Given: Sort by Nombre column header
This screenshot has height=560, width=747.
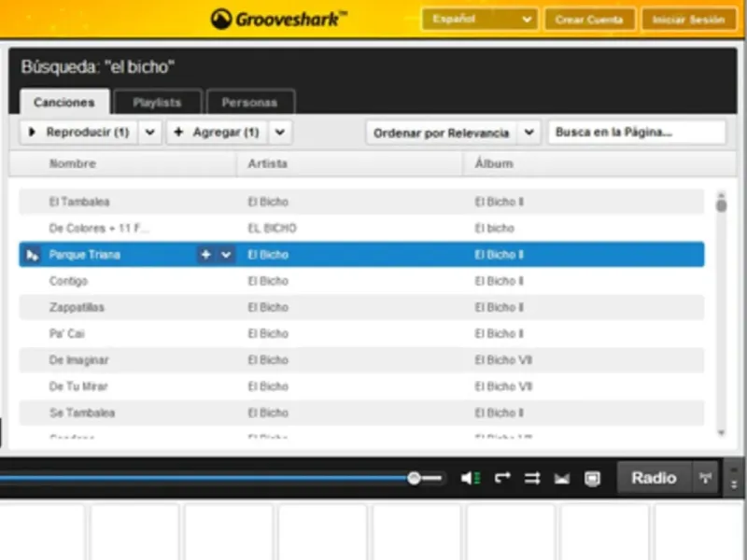Looking at the screenshot, I should pyautogui.click(x=73, y=163).
